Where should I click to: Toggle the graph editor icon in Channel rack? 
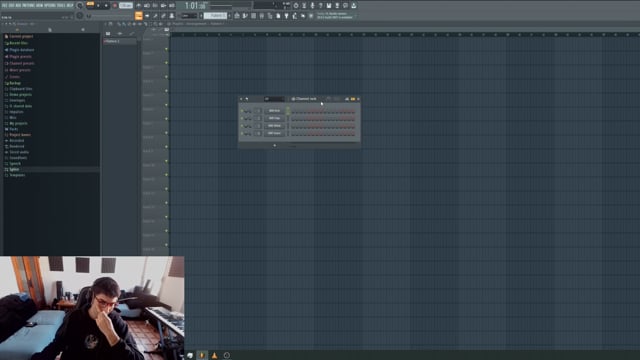(347, 99)
